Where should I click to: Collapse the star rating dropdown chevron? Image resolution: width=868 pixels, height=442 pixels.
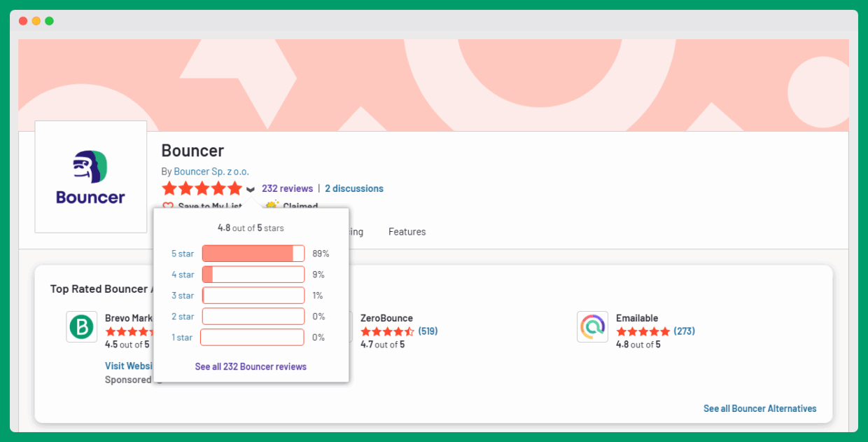click(x=251, y=189)
